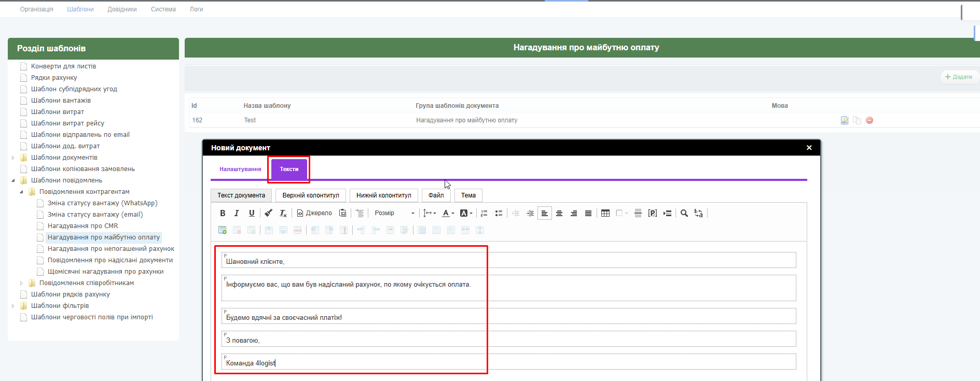Insert a table using the table icon
The width and height of the screenshot is (980, 381).
[x=605, y=213]
